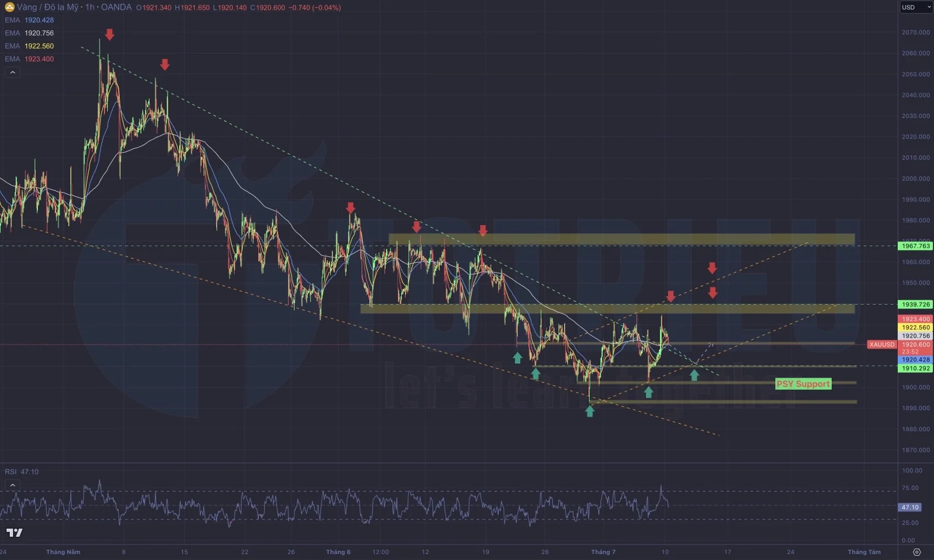Click the Tháng Năm time axis label
The width and height of the screenshot is (934, 560).
[x=63, y=552]
